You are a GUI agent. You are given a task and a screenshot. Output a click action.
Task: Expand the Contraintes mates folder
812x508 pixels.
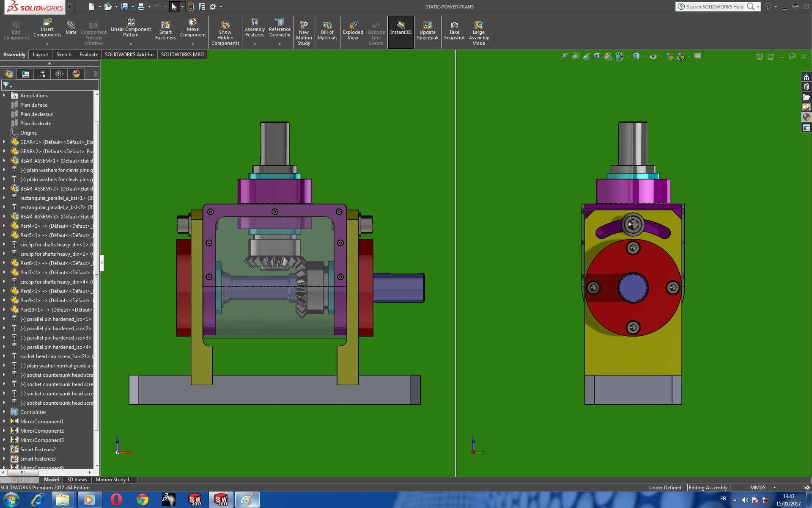(4, 412)
